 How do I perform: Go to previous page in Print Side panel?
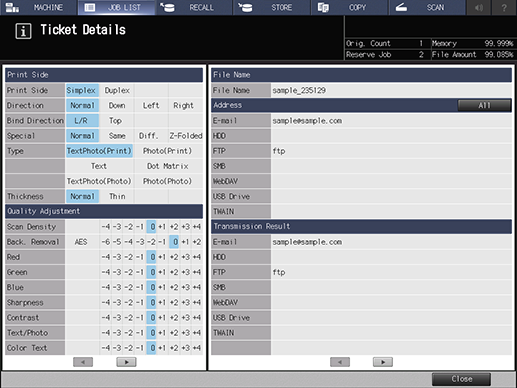(83, 362)
